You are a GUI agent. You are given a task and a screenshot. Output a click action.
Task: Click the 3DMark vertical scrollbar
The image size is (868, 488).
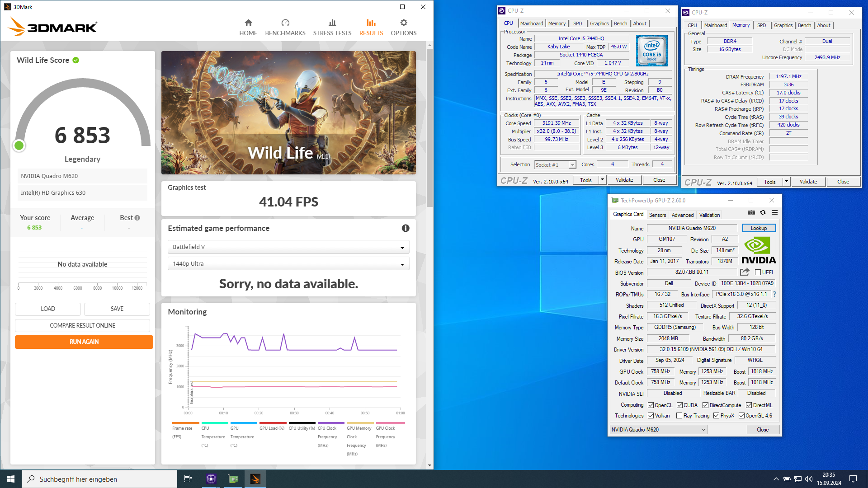click(429, 127)
